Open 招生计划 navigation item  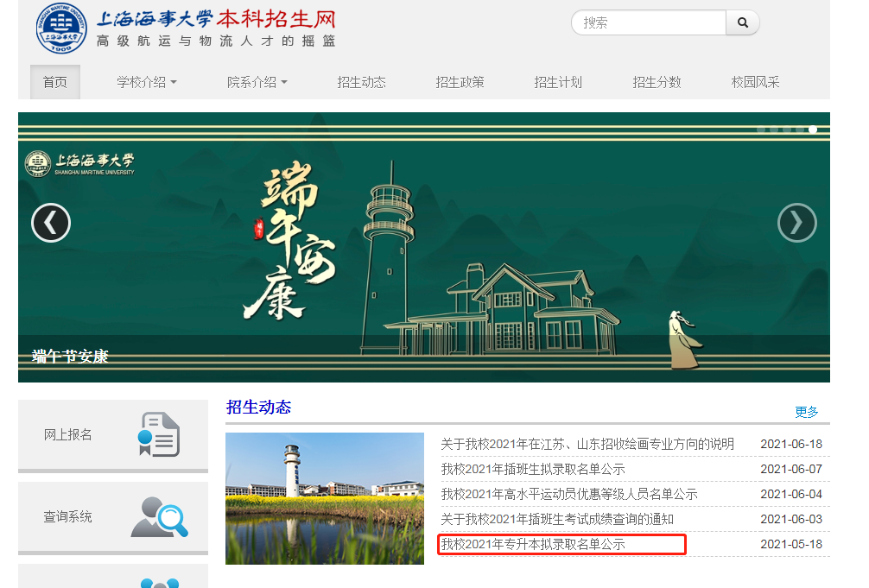click(x=558, y=82)
